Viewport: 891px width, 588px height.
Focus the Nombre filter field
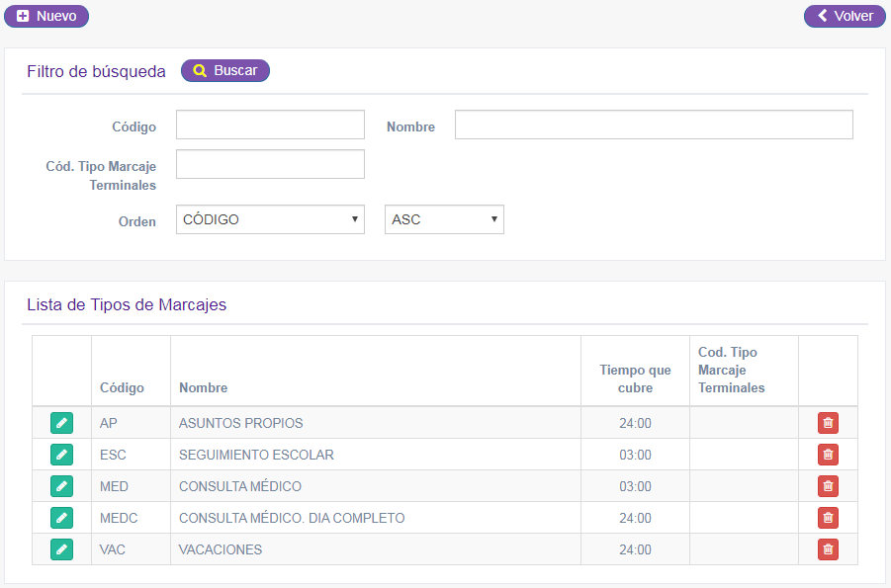pyautogui.click(x=654, y=125)
